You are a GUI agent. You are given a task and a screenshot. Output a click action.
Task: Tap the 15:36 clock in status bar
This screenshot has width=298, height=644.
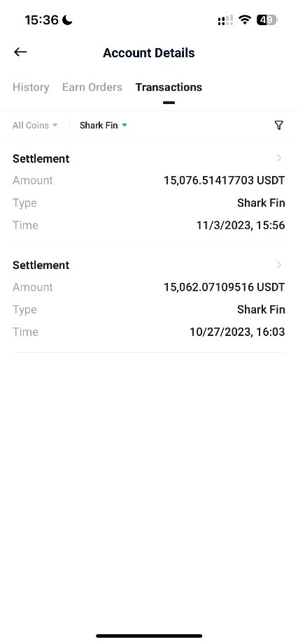pyautogui.click(x=41, y=20)
